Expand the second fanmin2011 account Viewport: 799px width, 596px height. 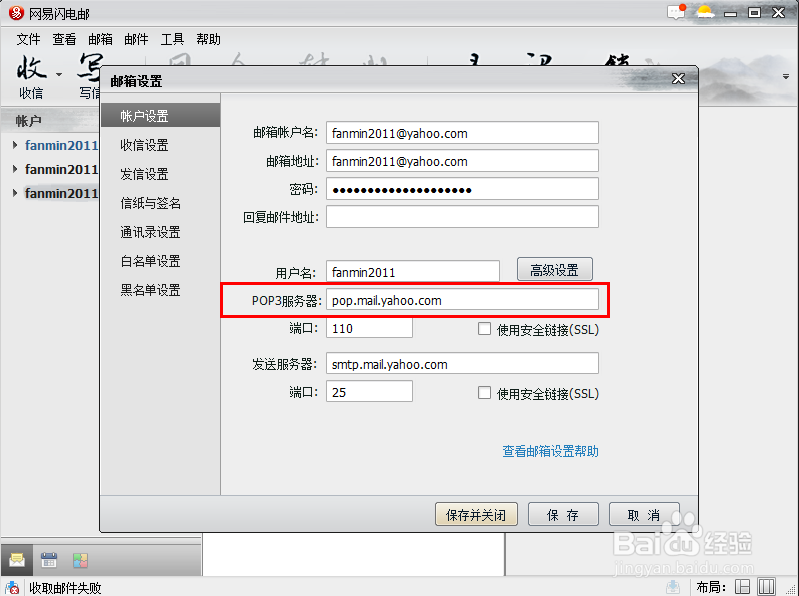click(x=15, y=169)
